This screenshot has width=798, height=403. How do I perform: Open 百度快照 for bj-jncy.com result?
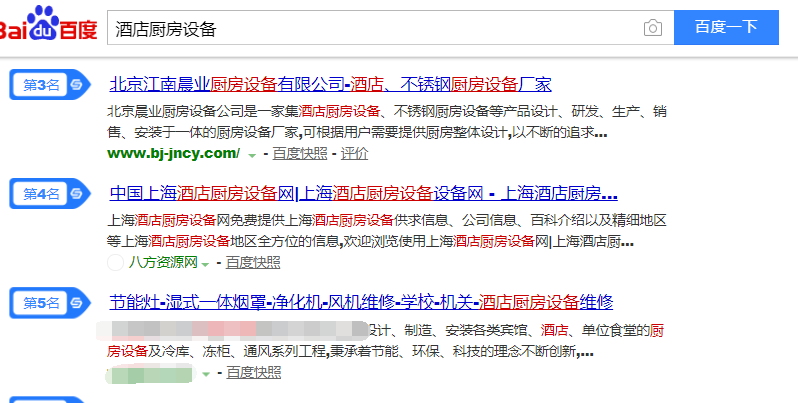300,153
